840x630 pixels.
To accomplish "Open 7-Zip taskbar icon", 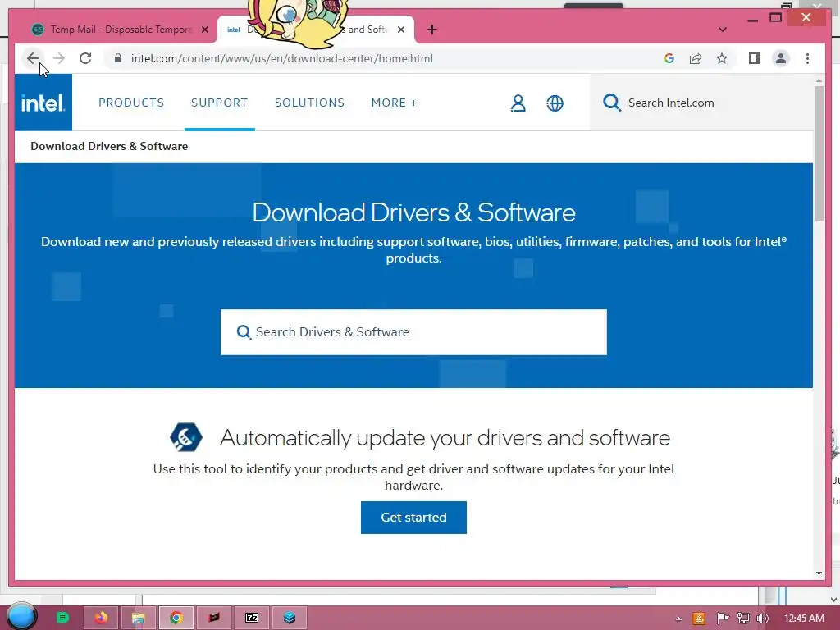I will [x=252, y=618].
